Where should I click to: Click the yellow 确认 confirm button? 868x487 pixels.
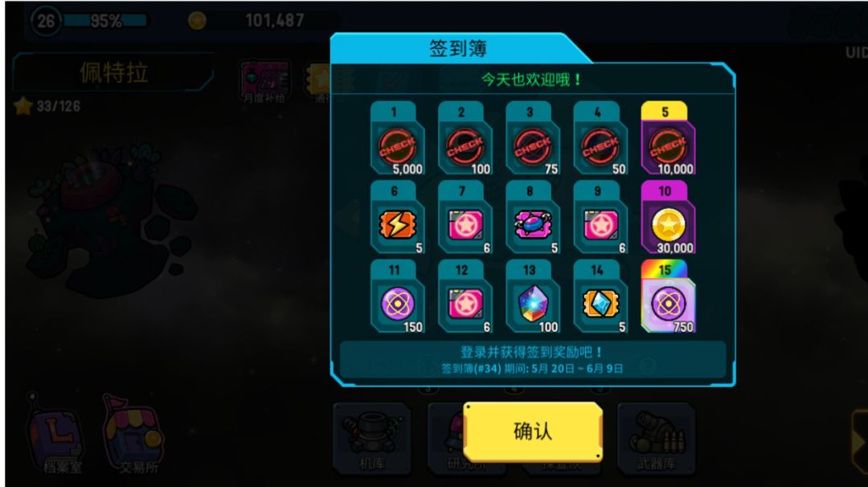click(x=533, y=432)
